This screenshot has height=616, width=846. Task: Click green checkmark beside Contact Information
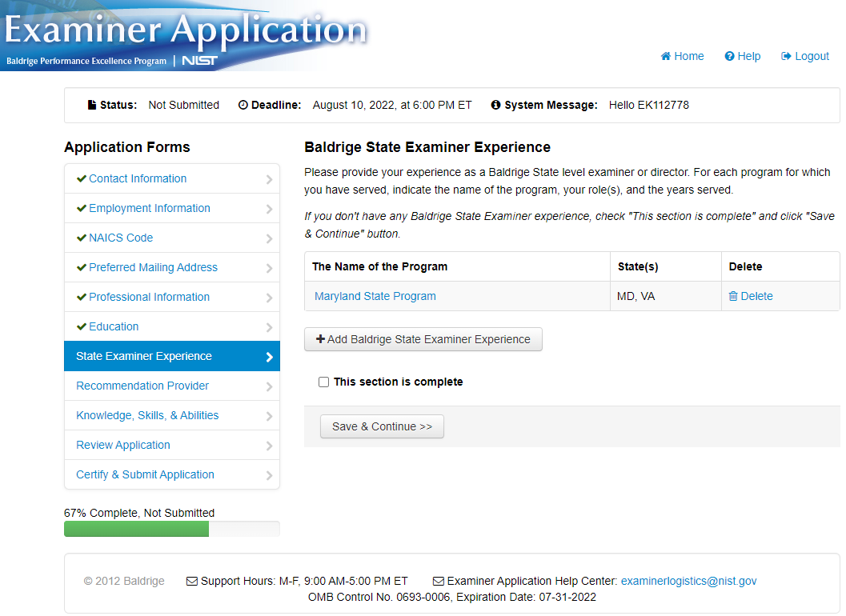[82, 178]
